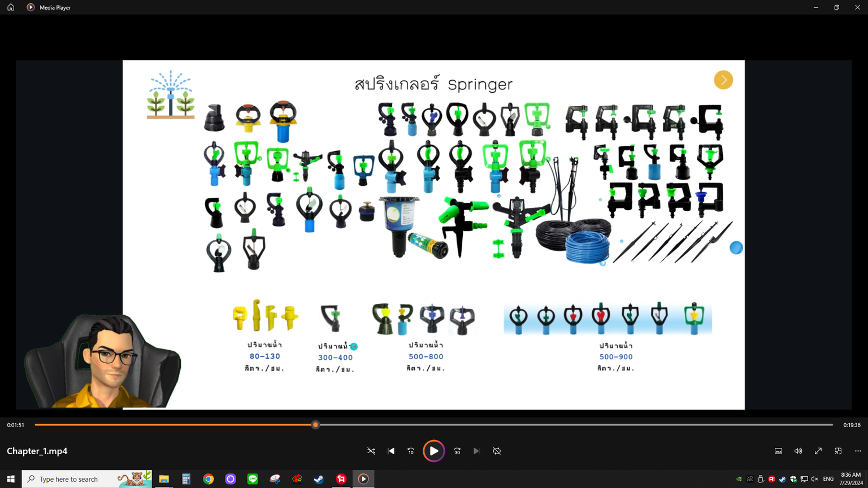Go to previous track

[391, 451]
